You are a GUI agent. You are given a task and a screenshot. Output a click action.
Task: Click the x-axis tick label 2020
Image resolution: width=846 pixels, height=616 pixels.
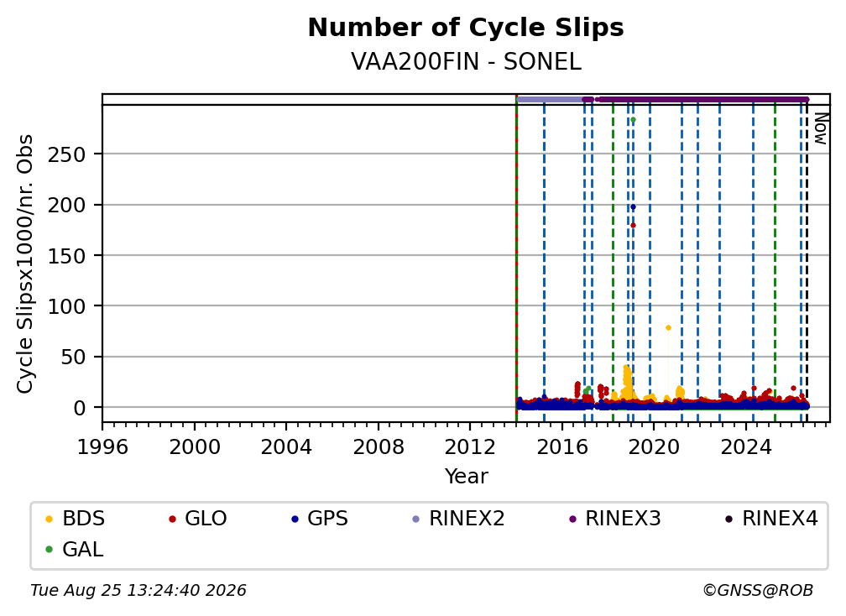tap(654, 447)
